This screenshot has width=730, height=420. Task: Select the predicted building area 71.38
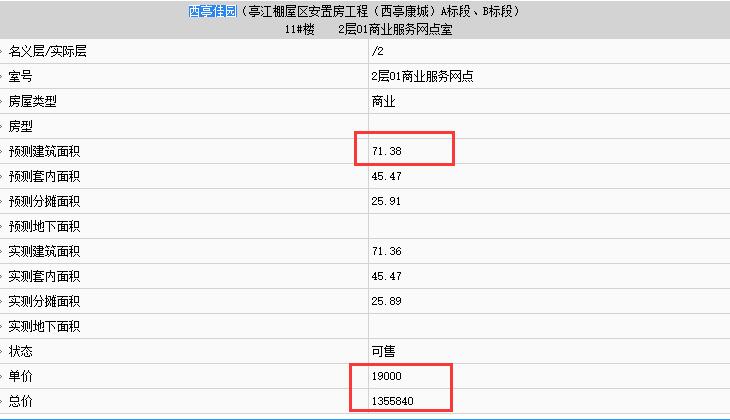[x=386, y=151]
